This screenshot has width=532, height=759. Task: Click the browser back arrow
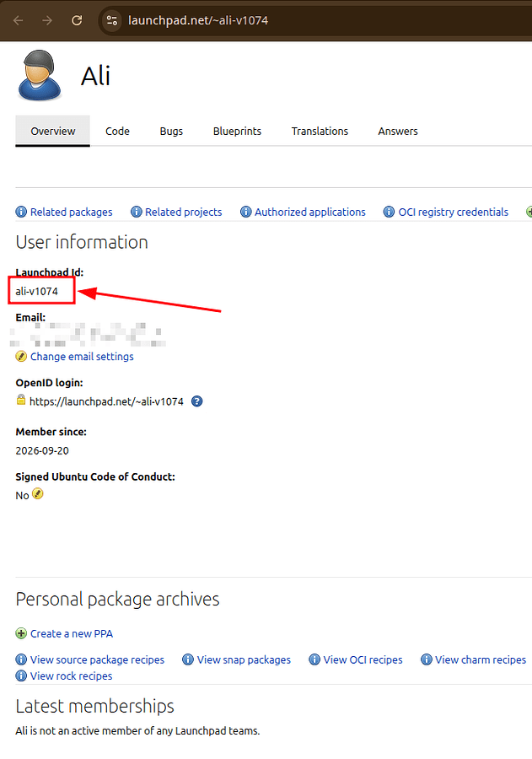19,20
